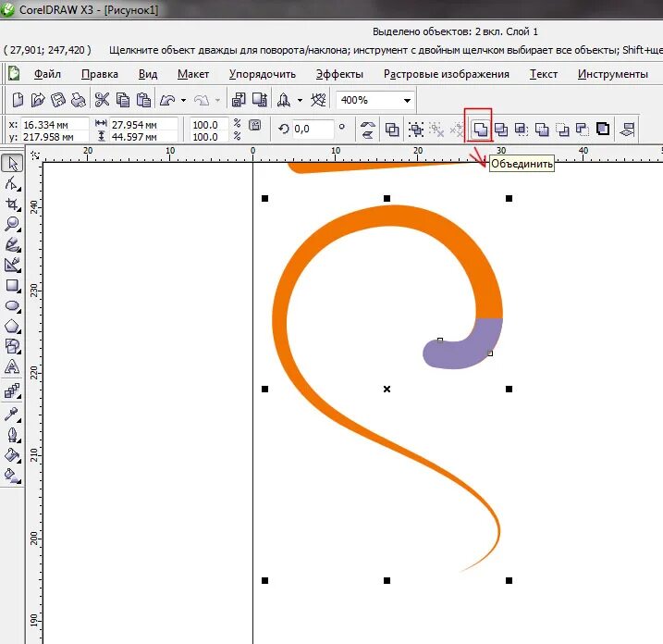Screen dimensions: 663x644
Task: Select the Shape tool in toolbox
Action: tap(12, 183)
